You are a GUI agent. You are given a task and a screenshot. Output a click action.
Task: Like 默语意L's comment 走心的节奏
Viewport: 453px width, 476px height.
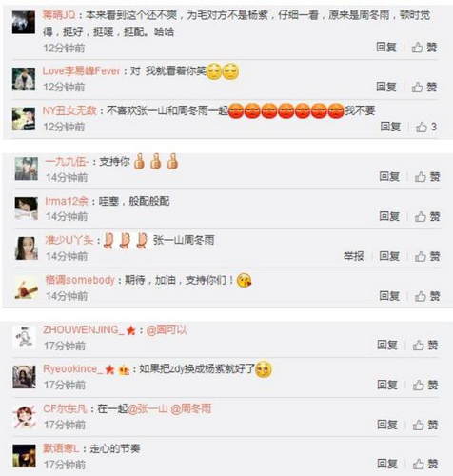click(425, 464)
